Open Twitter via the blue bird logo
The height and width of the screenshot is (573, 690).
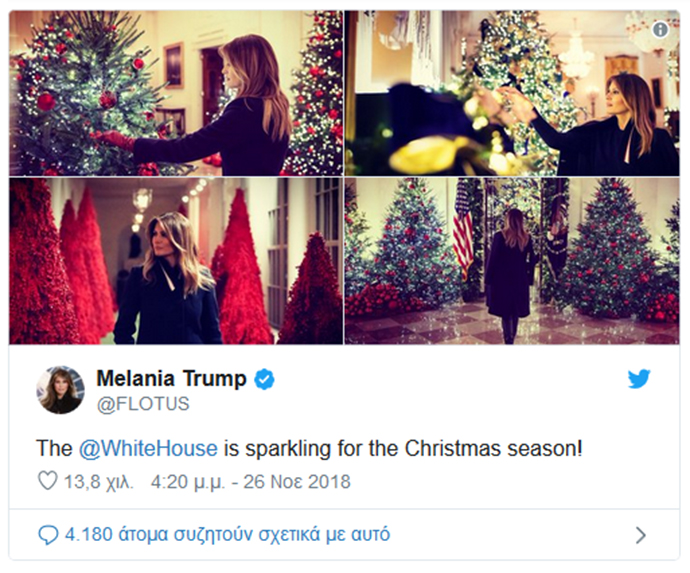(639, 379)
